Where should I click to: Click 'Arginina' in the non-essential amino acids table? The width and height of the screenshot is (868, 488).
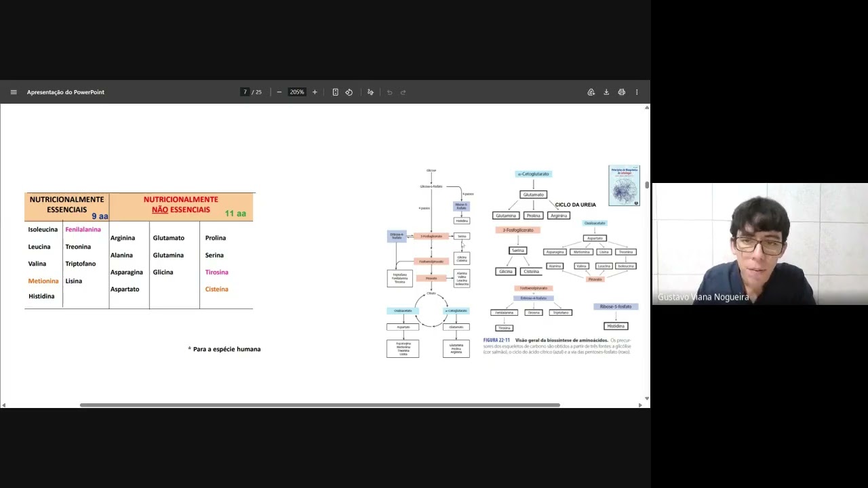click(123, 238)
